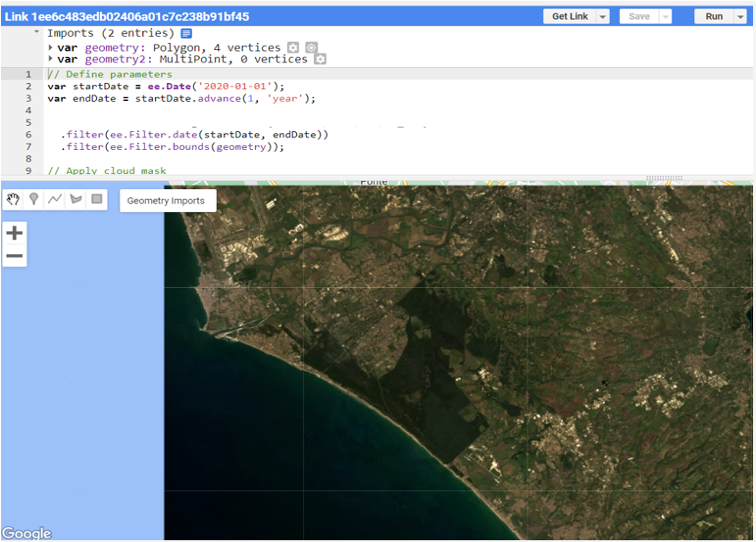
Task: Expand the geometry Polygon variable
Action: (51, 47)
